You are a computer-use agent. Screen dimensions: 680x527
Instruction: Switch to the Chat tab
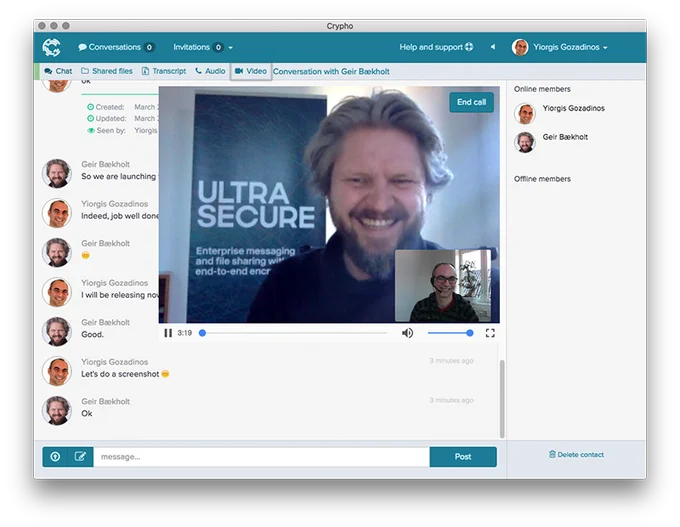(x=58, y=71)
